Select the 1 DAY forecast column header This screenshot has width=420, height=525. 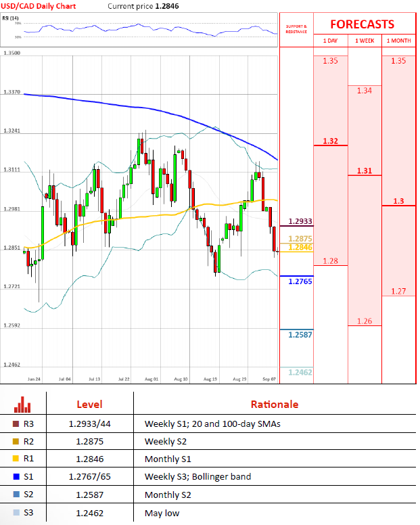tap(330, 41)
